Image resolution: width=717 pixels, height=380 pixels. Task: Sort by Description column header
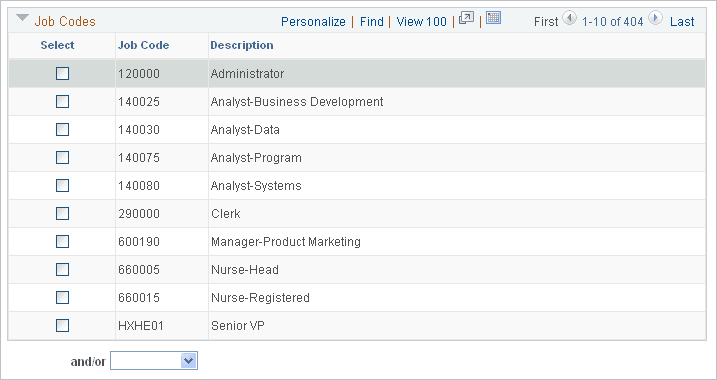242,45
